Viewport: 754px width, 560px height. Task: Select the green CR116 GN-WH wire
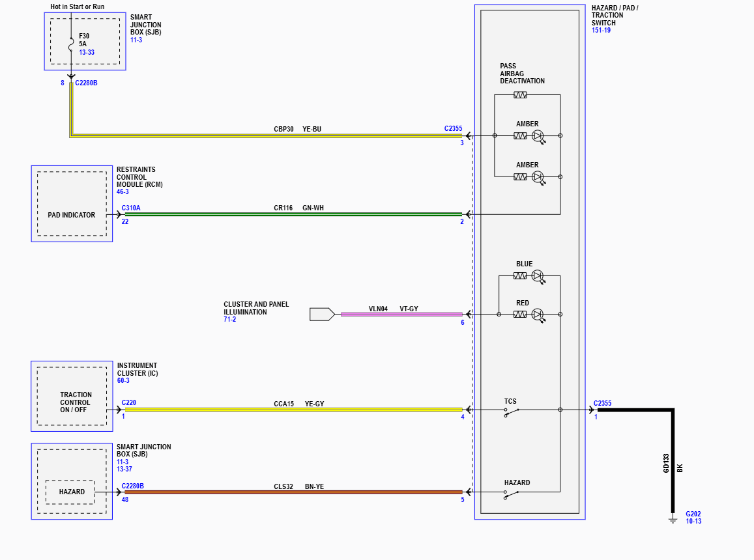tap(293, 214)
